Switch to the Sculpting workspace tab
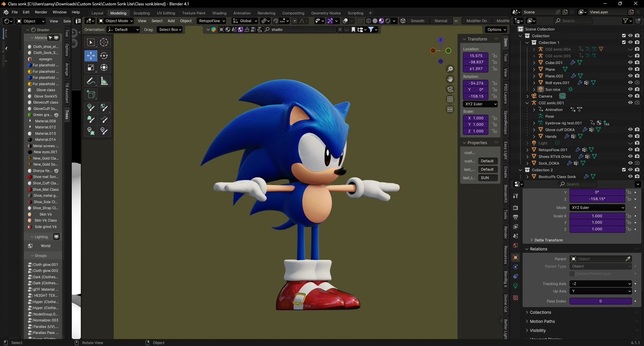The image size is (644, 346). point(142,13)
